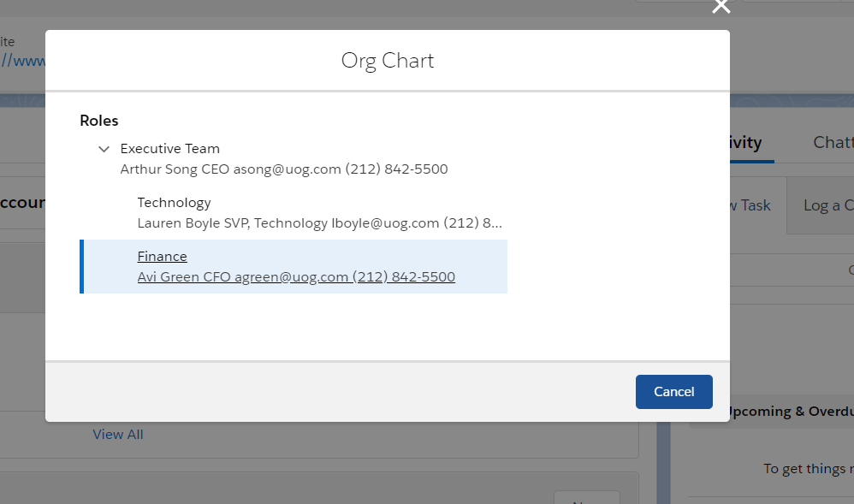Click the View All link
The image size is (854, 504).
coord(117,434)
